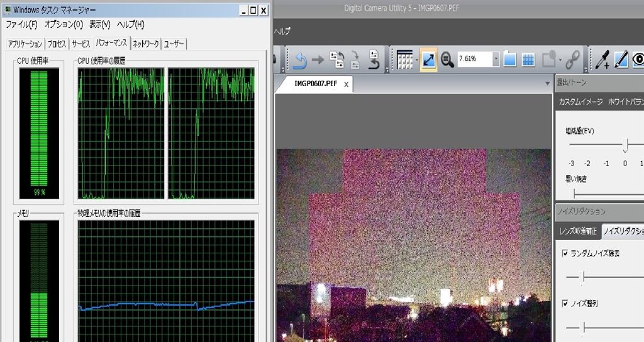Click the Task Manager title bar icon
Image resolution: width=644 pixels, height=342 pixels.
tap(7, 9)
